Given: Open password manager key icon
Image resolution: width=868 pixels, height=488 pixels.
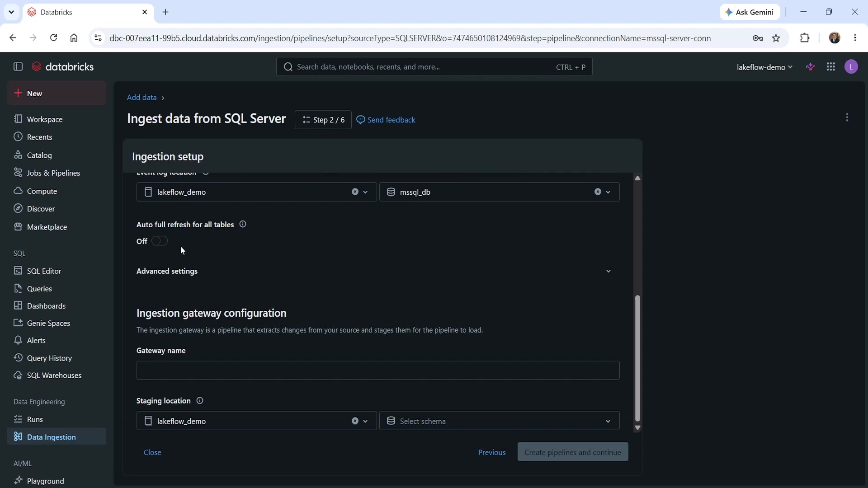Looking at the screenshot, I should tap(758, 38).
